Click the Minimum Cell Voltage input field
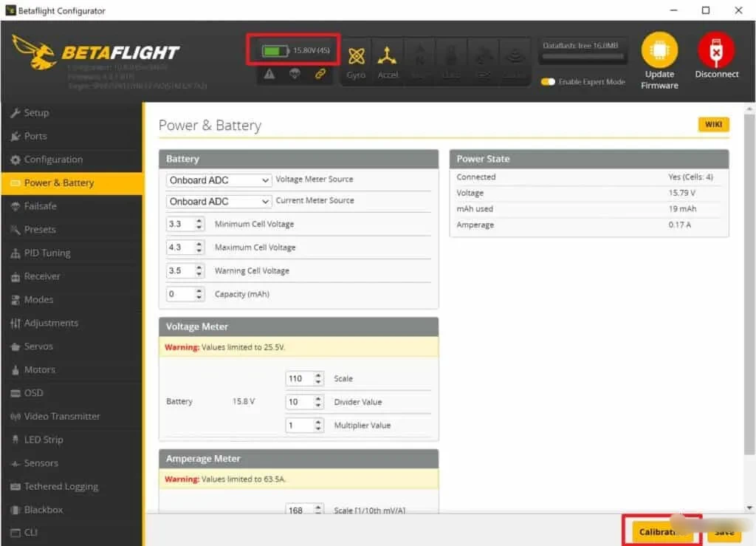The height and width of the screenshot is (546, 756). pyautogui.click(x=185, y=224)
